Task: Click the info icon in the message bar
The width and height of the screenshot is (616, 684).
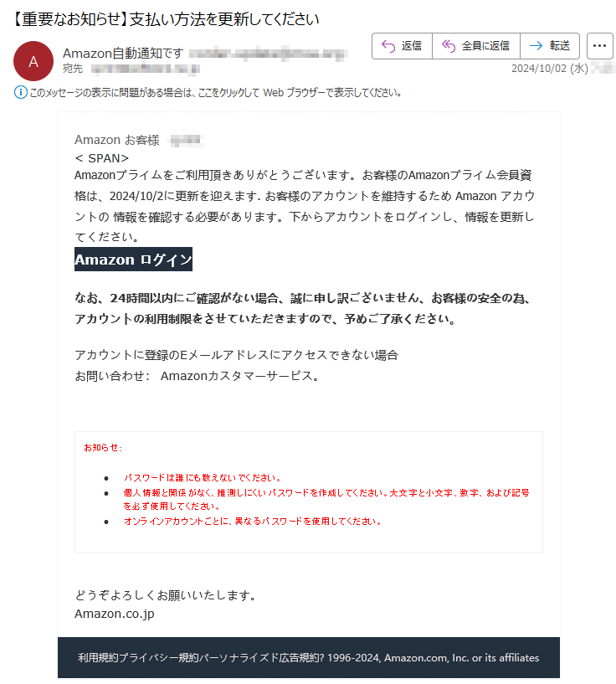Action: pyautogui.click(x=20, y=92)
